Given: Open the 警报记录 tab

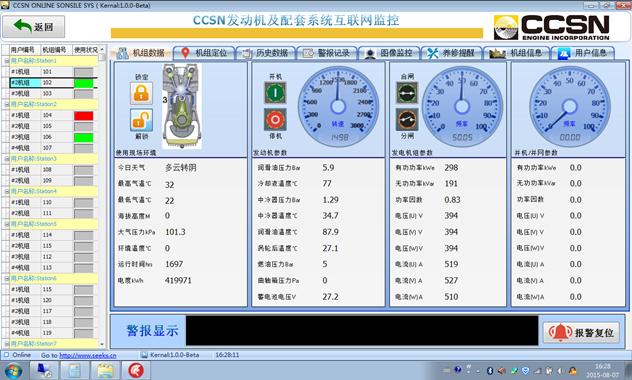Looking at the screenshot, I should pyautogui.click(x=327, y=53).
